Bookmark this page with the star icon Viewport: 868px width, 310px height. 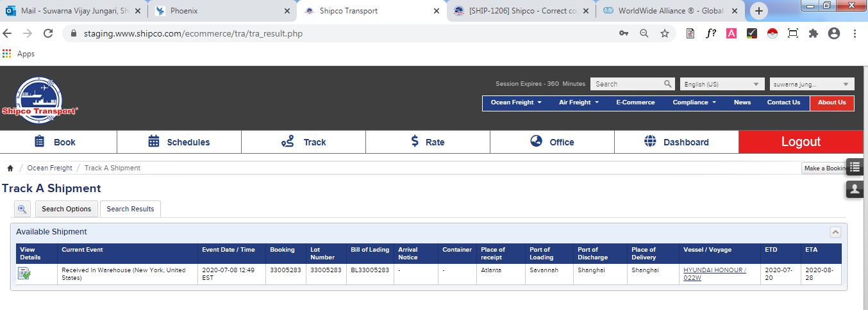[665, 33]
